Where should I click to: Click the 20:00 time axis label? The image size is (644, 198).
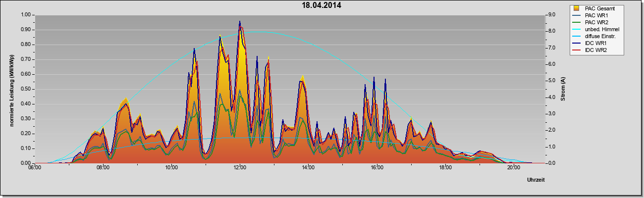(514, 168)
